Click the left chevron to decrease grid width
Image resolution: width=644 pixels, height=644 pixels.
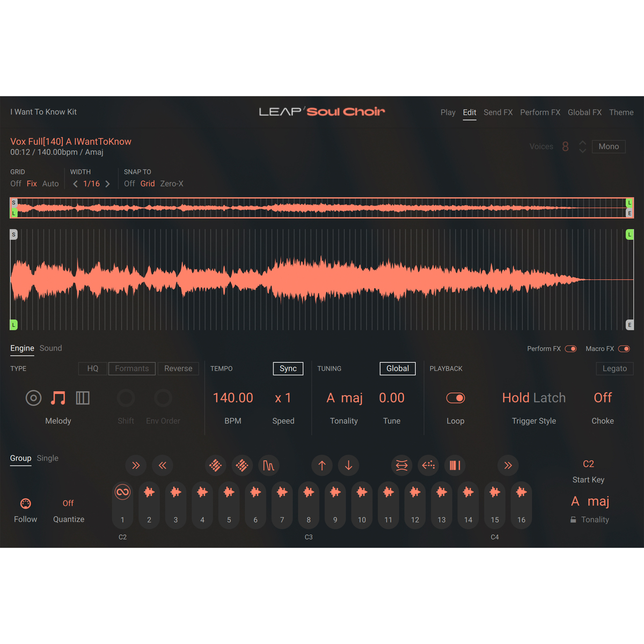click(x=75, y=184)
